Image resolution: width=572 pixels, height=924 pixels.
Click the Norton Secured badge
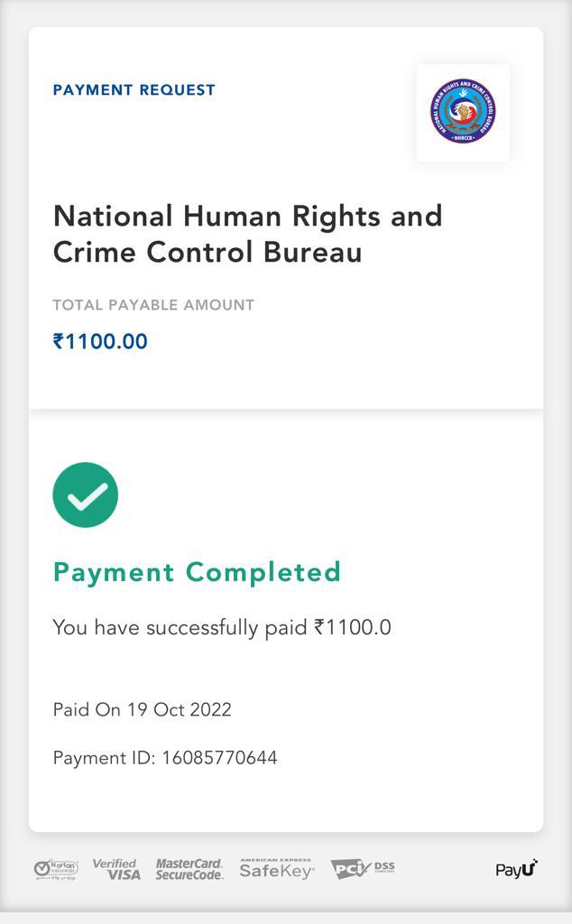[56, 869]
